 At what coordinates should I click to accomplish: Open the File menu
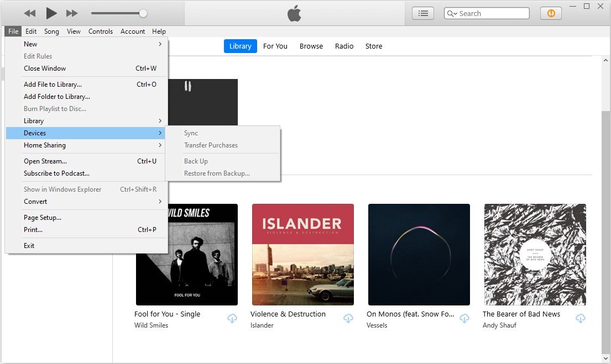click(13, 31)
